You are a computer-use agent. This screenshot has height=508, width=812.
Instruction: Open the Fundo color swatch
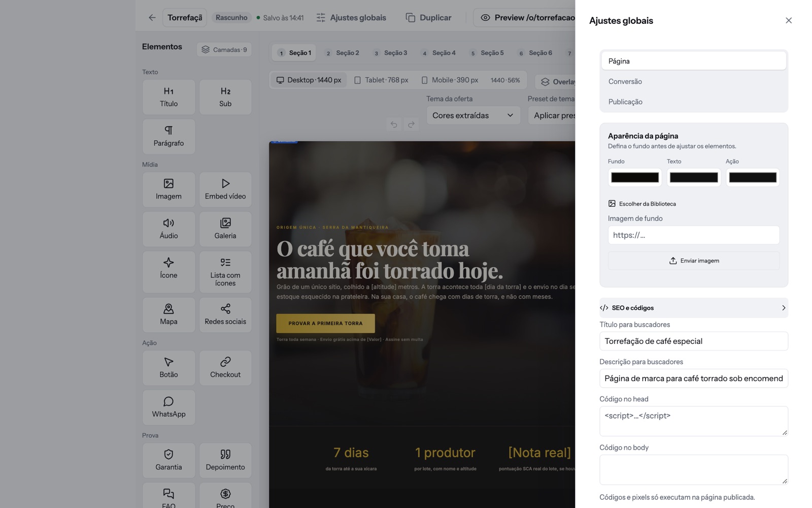(635, 177)
